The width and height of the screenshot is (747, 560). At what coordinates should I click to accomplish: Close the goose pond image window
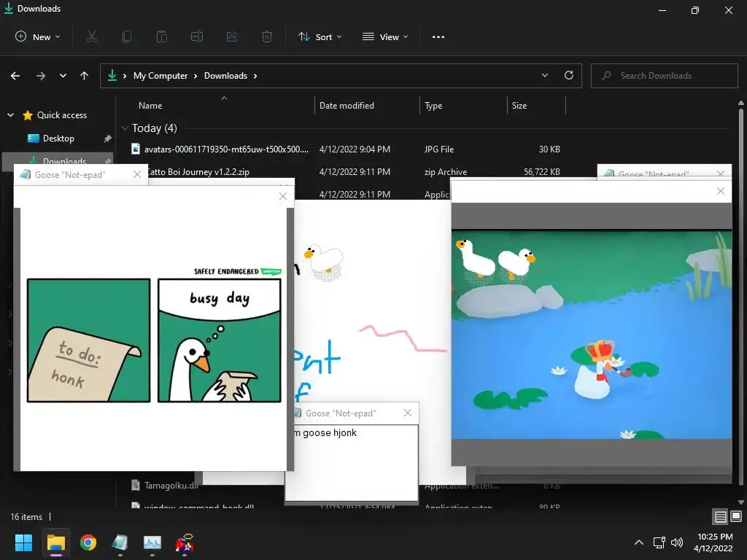click(x=720, y=191)
